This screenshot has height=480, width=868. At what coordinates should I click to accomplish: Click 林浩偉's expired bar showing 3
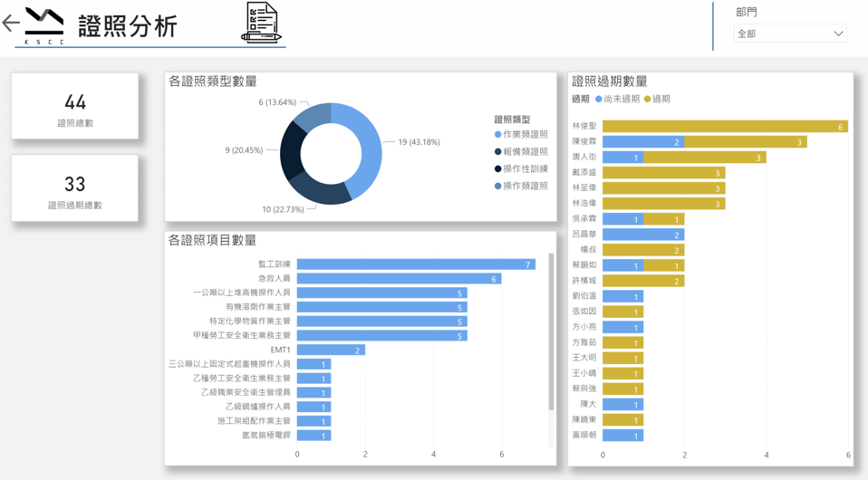point(664,204)
